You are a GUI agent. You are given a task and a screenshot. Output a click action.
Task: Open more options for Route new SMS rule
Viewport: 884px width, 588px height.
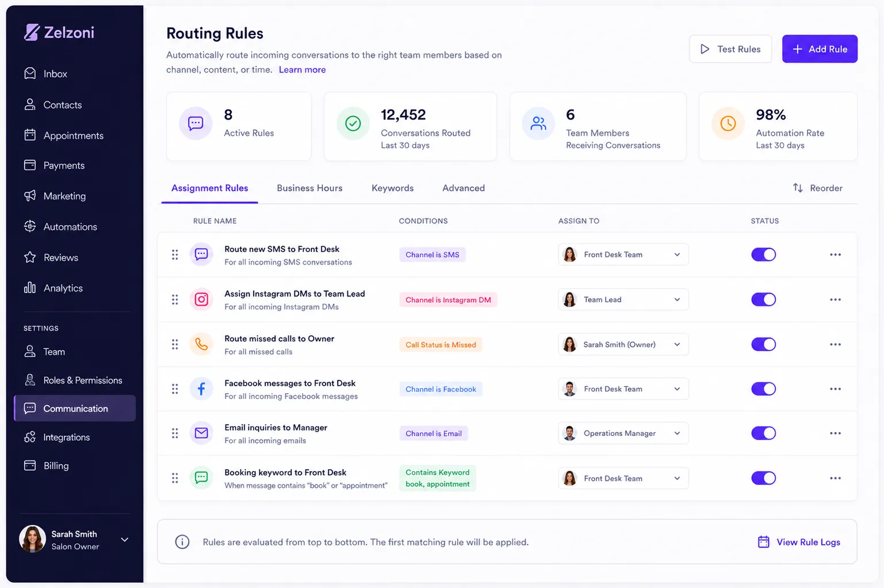coord(835,255)
